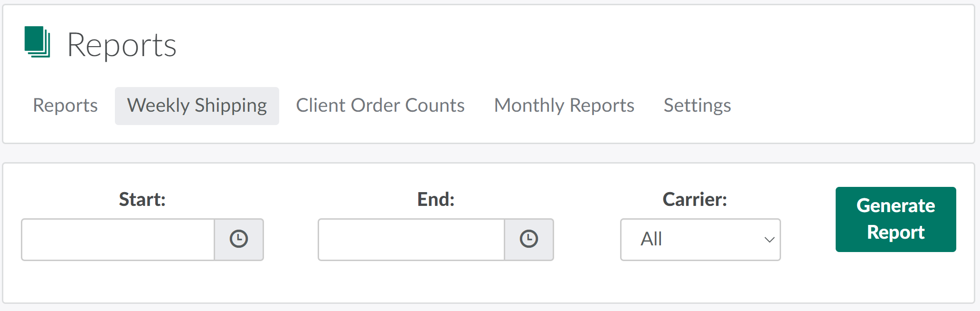Click the 'All' value text in Carrier
The height and width of the screenshot is (311, 980).
[x=651, y=239]
